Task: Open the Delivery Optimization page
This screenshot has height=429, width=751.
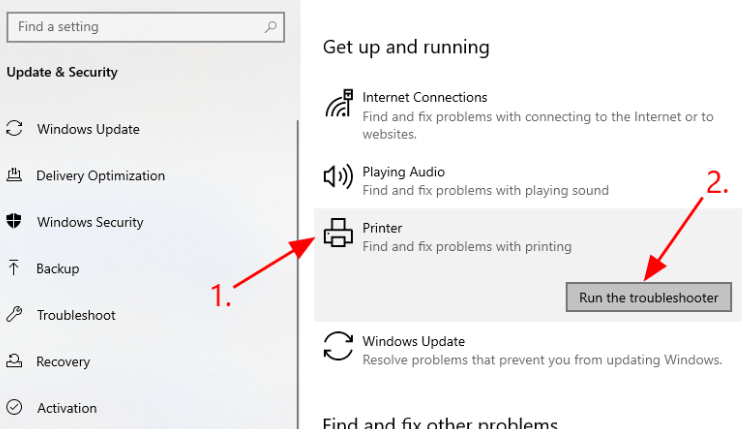Action: 100,176
